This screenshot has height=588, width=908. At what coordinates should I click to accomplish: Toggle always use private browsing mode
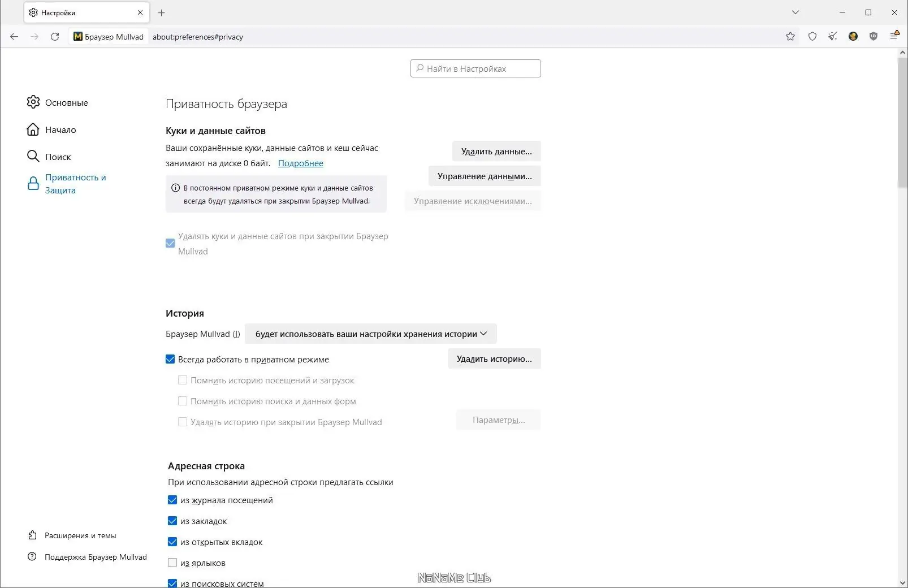click(170, 359)
